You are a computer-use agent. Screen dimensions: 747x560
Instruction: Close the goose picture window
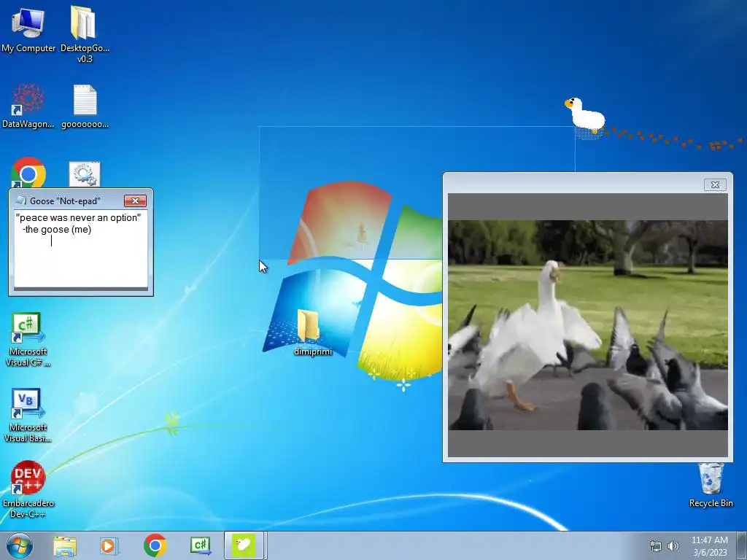coord(715,184)
